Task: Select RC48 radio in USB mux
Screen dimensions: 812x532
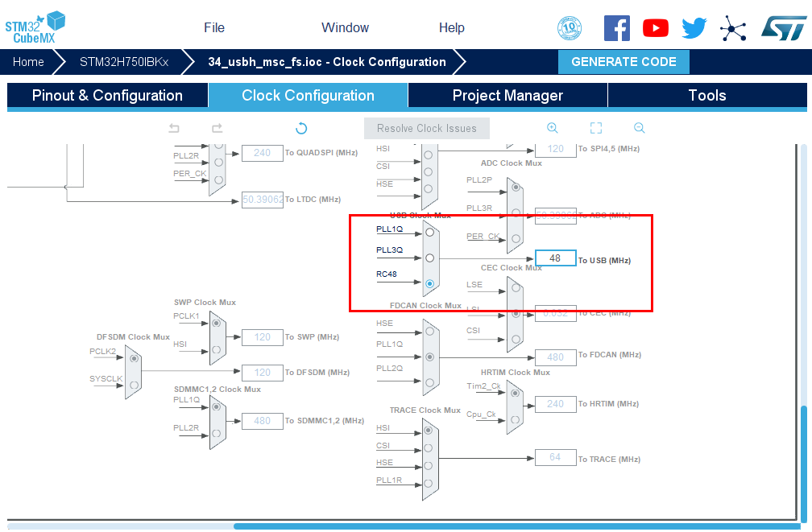Action: click(430, 283)
